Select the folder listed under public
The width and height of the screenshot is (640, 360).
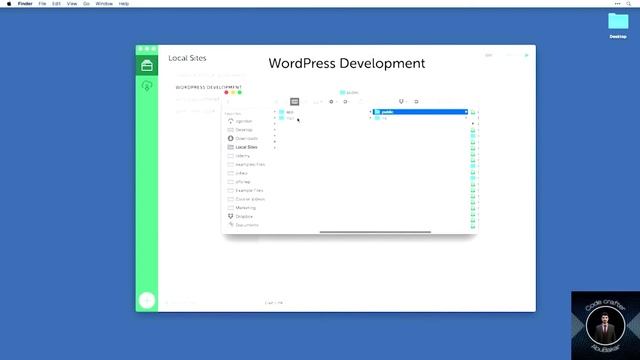(x=380, y=118)
